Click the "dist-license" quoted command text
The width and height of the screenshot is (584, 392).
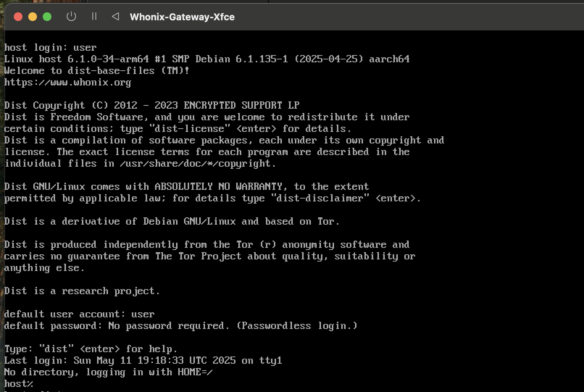tap(189, 129)
